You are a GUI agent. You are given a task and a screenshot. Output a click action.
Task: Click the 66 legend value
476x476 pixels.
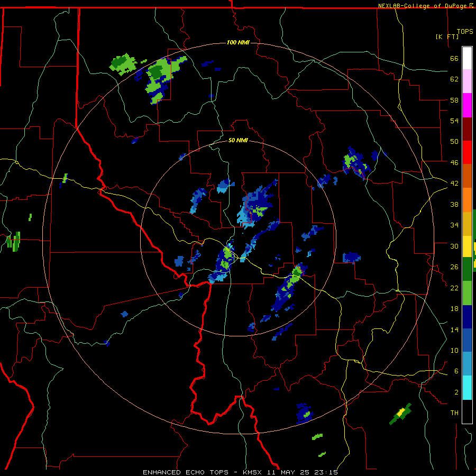click(454, 58)
